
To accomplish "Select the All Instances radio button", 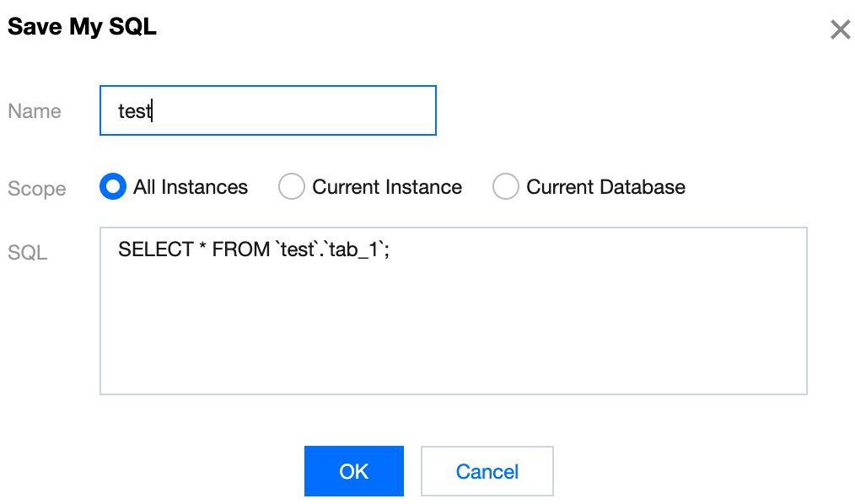I will (x=113, y=187).
